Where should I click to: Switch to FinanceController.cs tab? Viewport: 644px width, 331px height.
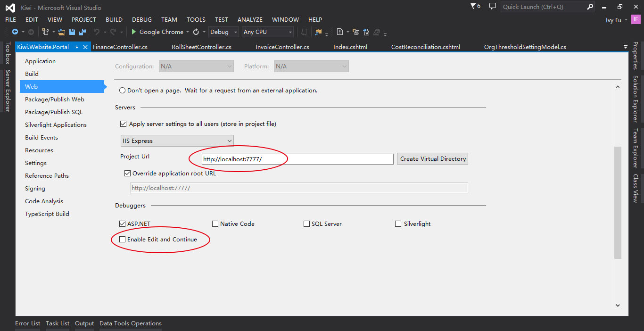point(120,47)
